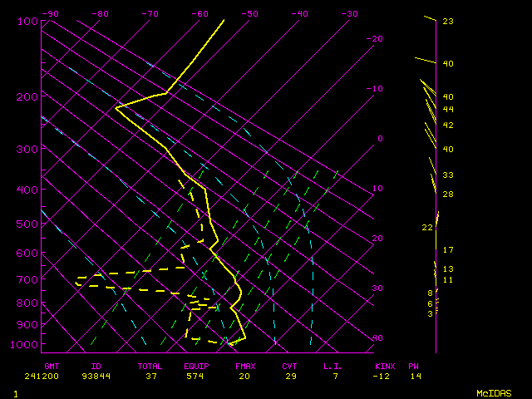
Task: Click the L.I. column header
Action: click(332, 366)
